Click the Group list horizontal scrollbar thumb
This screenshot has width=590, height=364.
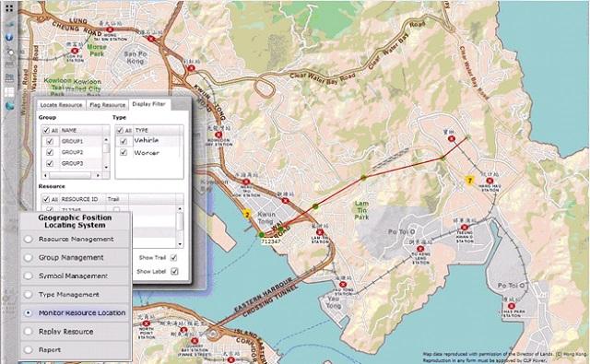click(70, 175)
